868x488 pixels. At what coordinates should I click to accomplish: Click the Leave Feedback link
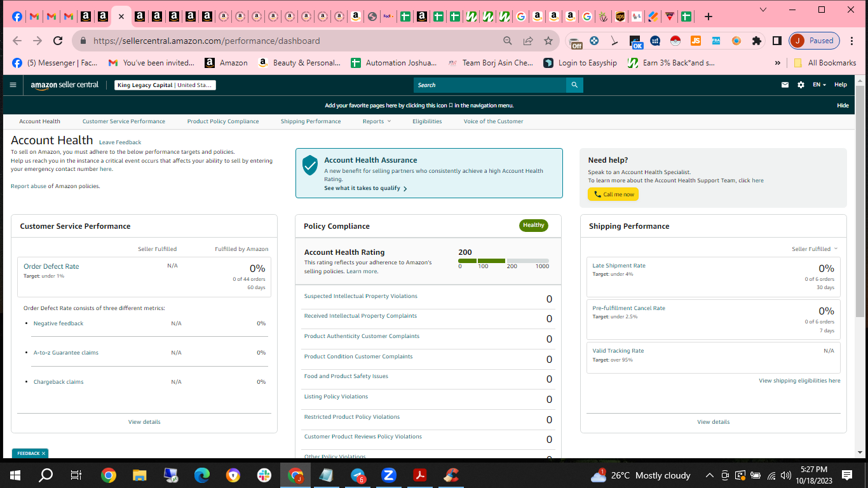[x=120, y=142]
